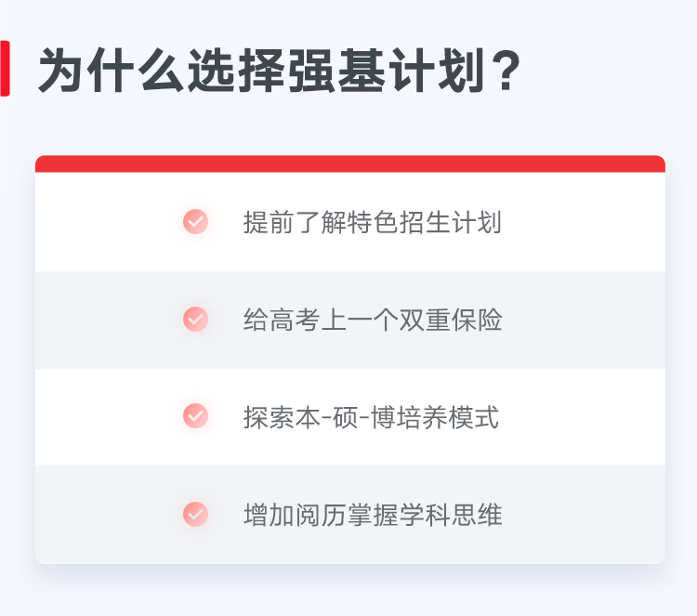
Task: Select the 提前了解特色招生计划 list item
Action: click(x=350, y=222)
